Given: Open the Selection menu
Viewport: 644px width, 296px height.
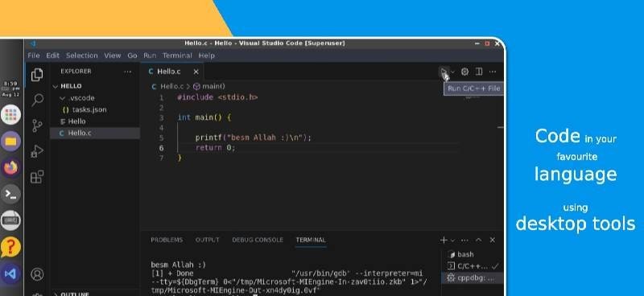Looking at the screenshot, I should pyautogui.click(x=82, y=55).
